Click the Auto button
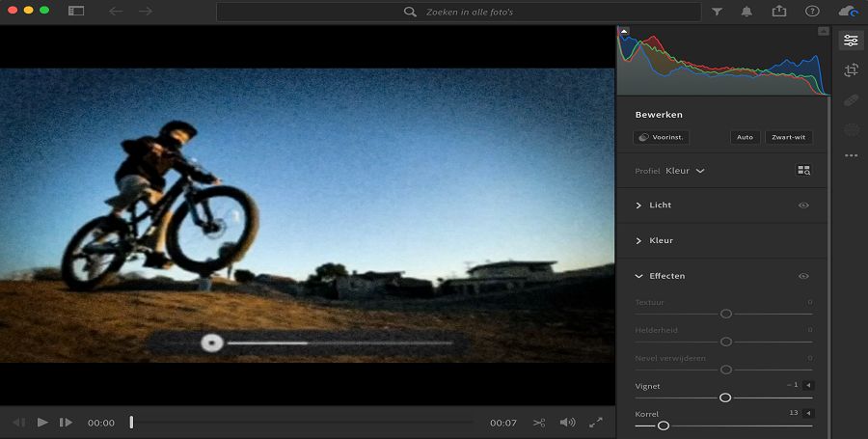Screen dimensions: 868x439 pos(745,137)
